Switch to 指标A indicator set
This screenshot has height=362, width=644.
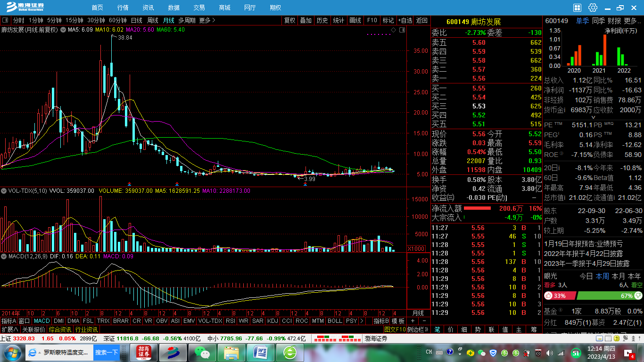pos(8,321)
